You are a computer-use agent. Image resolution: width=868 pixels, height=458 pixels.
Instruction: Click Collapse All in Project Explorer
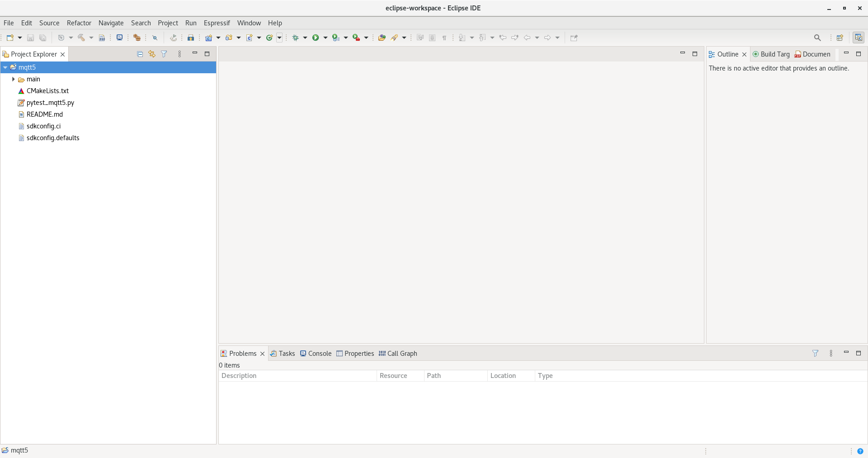coord(140,54)
